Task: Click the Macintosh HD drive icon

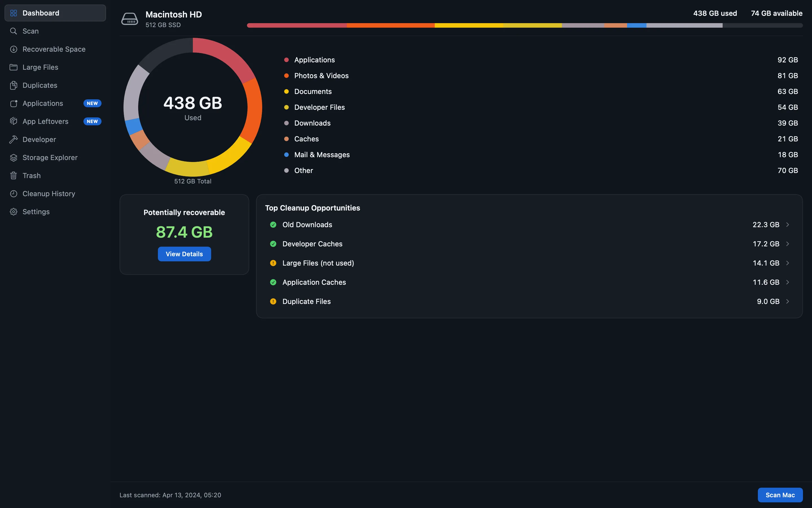Action: pyautogui.click(x=129, y=19)
